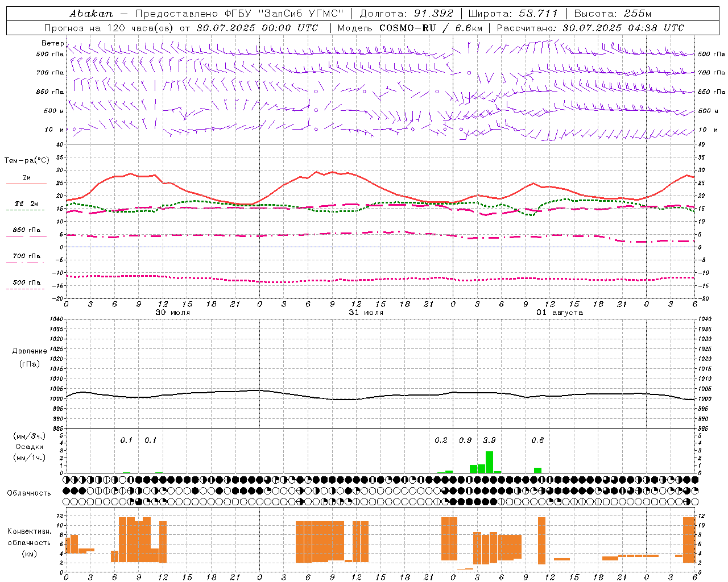Click the "Высота: 255м" header field
728x582 pixels.
click(x=613, y=13)
